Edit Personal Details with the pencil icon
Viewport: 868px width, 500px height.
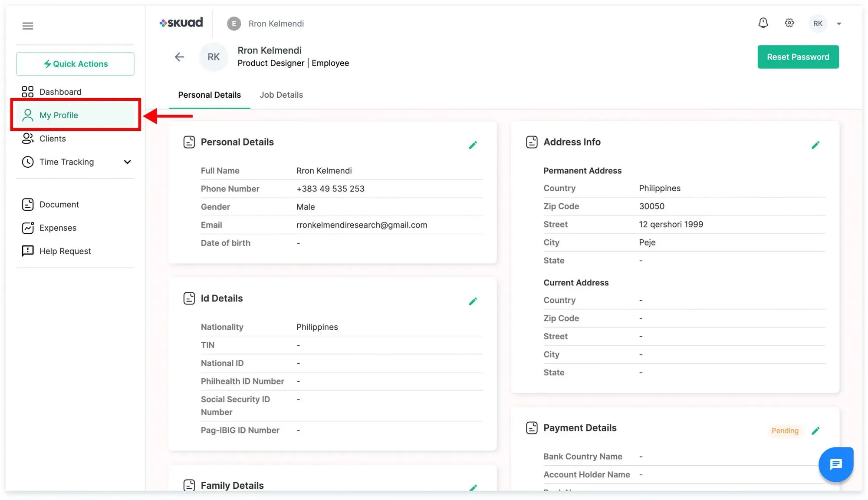(x=473, y=145)
